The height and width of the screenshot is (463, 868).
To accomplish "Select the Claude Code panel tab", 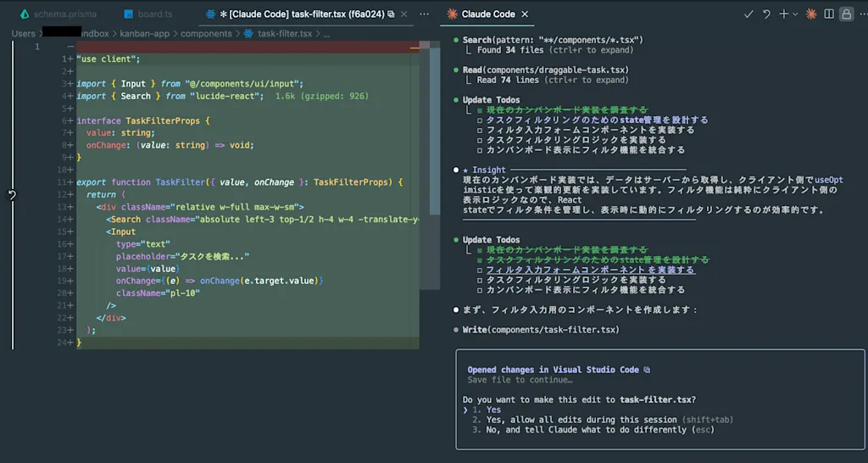I will click(487, 14).
